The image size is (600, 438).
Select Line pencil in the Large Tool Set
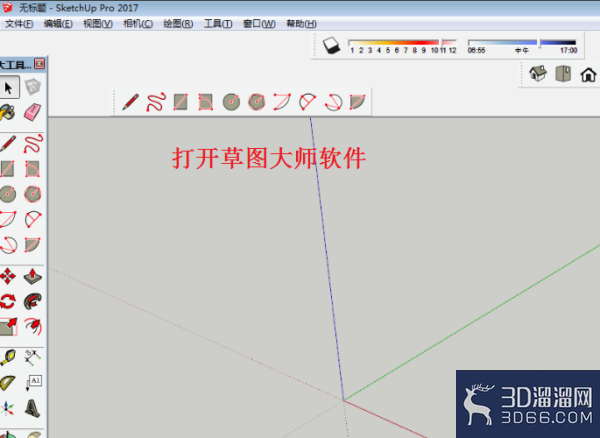pos(8,143)
